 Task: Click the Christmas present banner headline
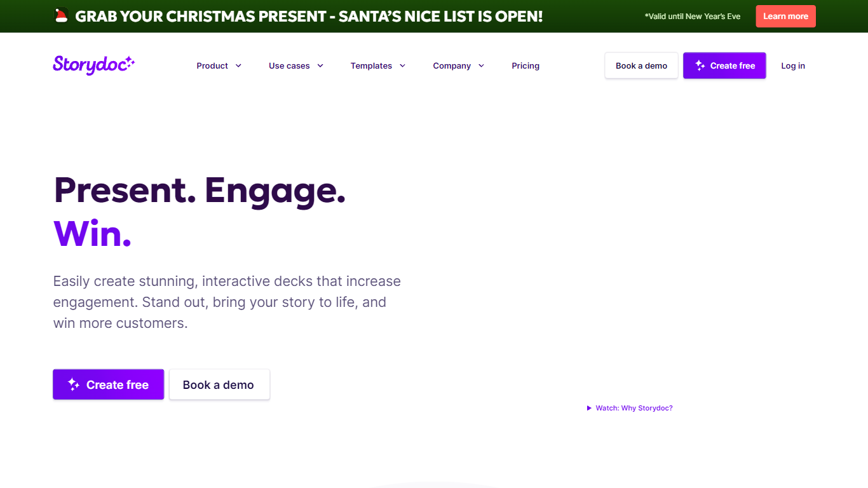[x=309, y=17]
